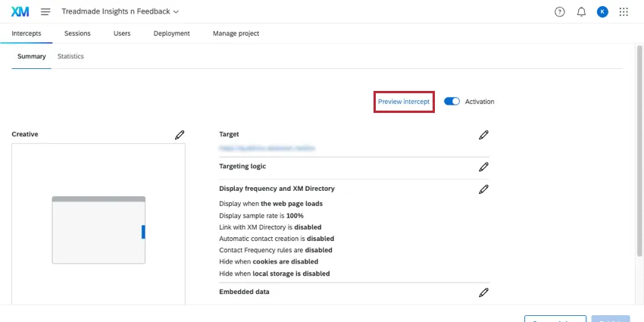The width and height of the screenshot is (644, 322).
Task: Go to the Manage project tab
Action: click(236, 33)
